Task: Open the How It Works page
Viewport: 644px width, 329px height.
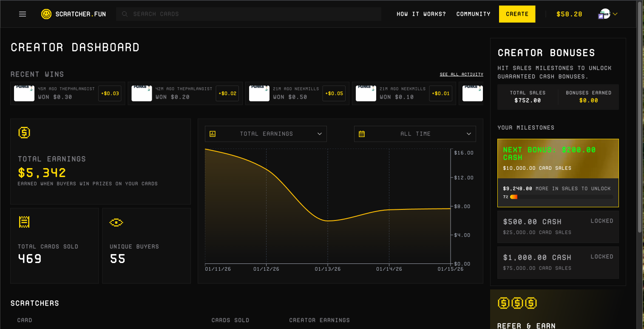Action: coord(421,14)
